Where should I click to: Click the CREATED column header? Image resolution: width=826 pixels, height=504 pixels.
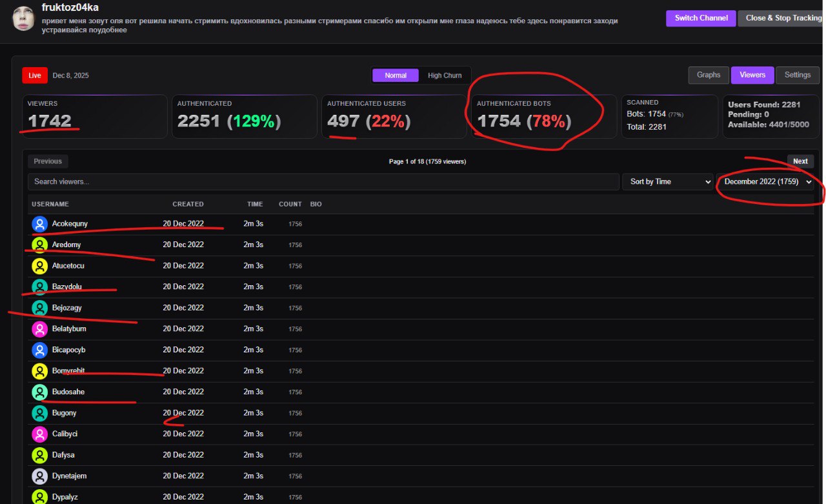(x=188, y=204)
